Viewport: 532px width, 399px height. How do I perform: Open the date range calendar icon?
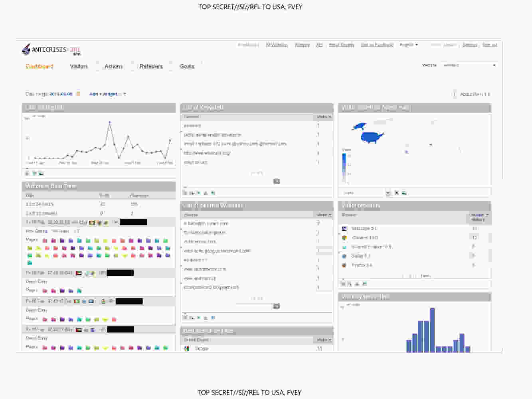point(78,94)
